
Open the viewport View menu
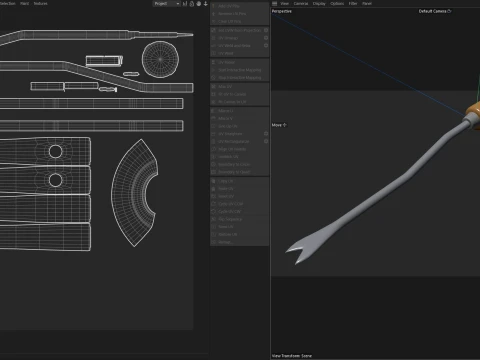[284, 4]
